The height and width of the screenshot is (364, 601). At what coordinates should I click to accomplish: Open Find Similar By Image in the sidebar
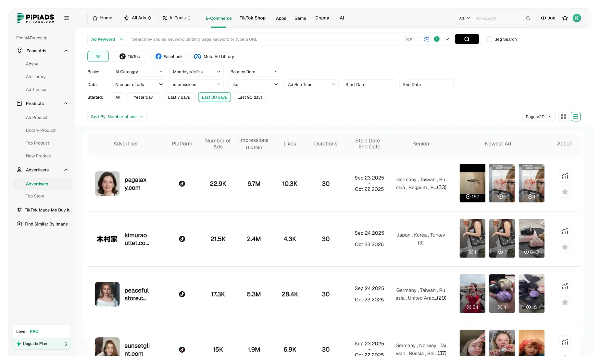pos(46,224)
